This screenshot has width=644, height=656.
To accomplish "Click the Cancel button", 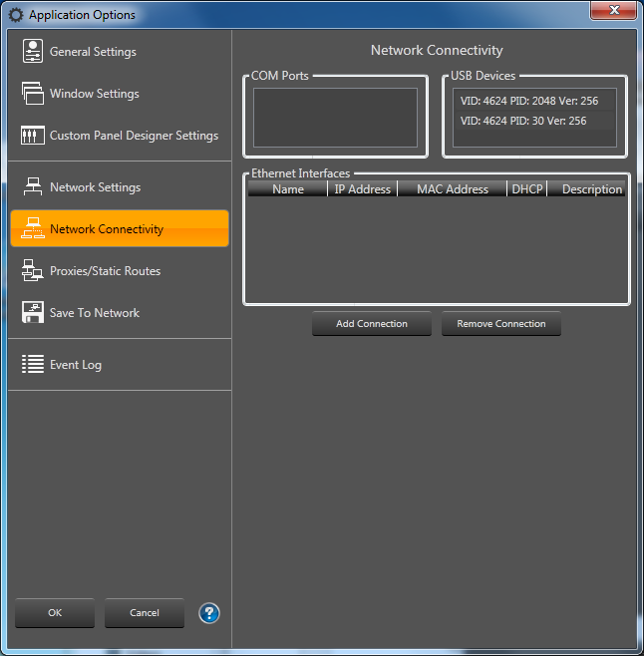I will pyautogui.click(x=145, y=612).
